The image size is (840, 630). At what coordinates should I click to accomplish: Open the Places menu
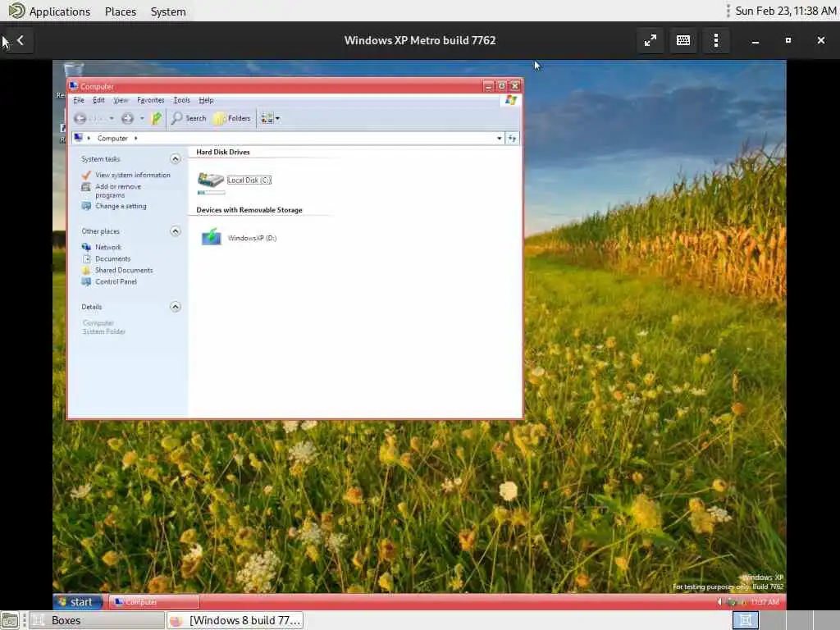tap(121, 11)
